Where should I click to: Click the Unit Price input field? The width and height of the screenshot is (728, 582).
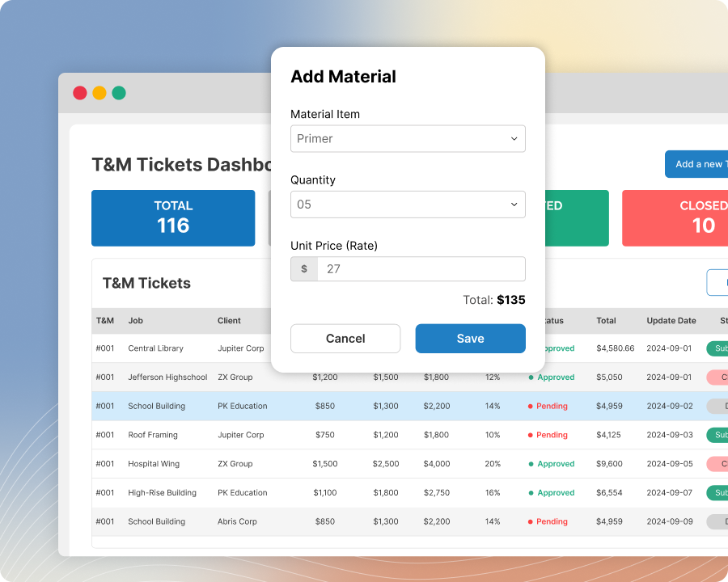(x=421, y=269)
